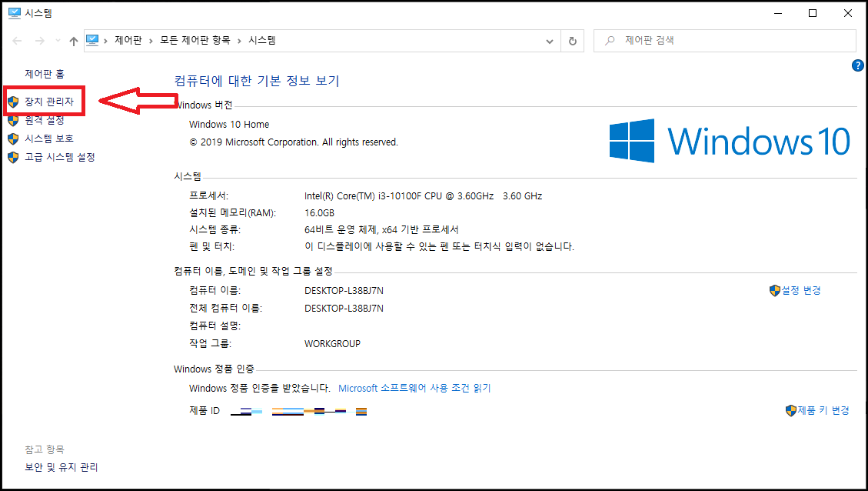The width and height of the screenshot is (868, 491).
Task: Click the 컴퓨터에 대한 기본 정보 보기 heading
Action: [256, 81]
